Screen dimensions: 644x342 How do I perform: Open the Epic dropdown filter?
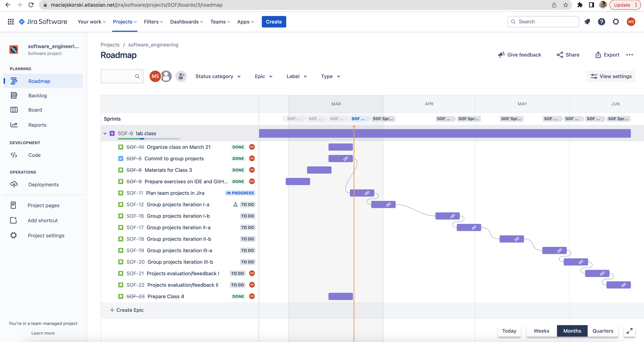point(263,76)
